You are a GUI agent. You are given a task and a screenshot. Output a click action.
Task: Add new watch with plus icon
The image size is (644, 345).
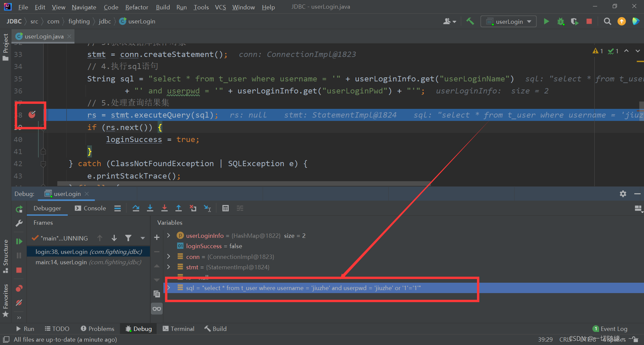[x=157, y=237]
